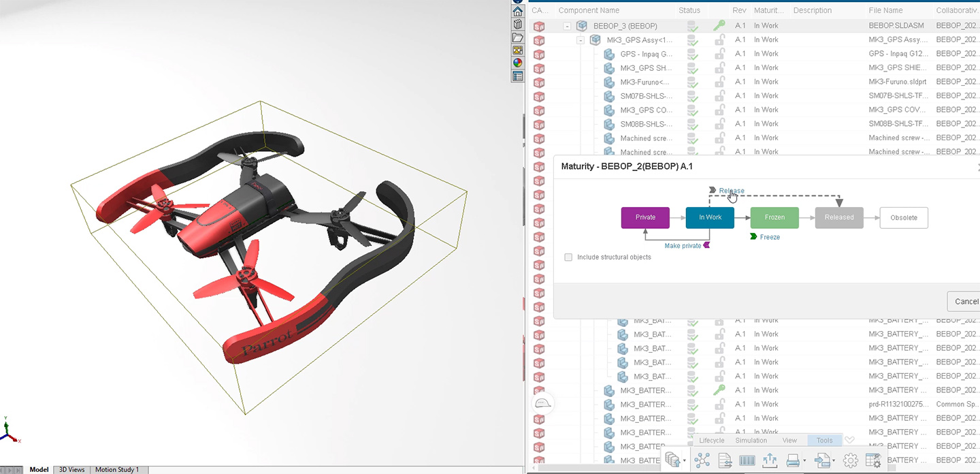
Task: Collapse the MK3_GPS Assy tree node
Action: tap(581, 39)
